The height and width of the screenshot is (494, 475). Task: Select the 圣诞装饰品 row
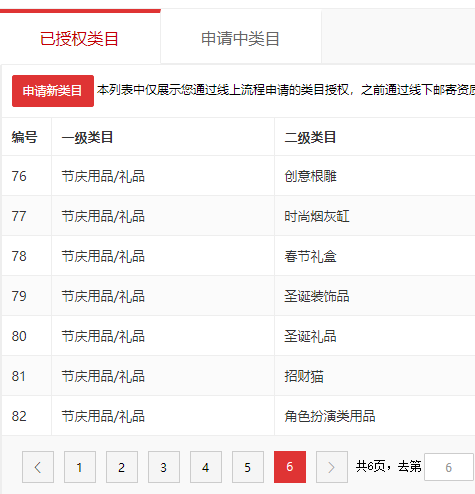(238, 296)
